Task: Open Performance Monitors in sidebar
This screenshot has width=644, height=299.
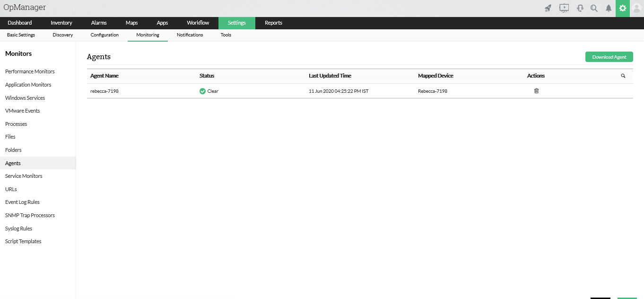Action: [30, 71]
